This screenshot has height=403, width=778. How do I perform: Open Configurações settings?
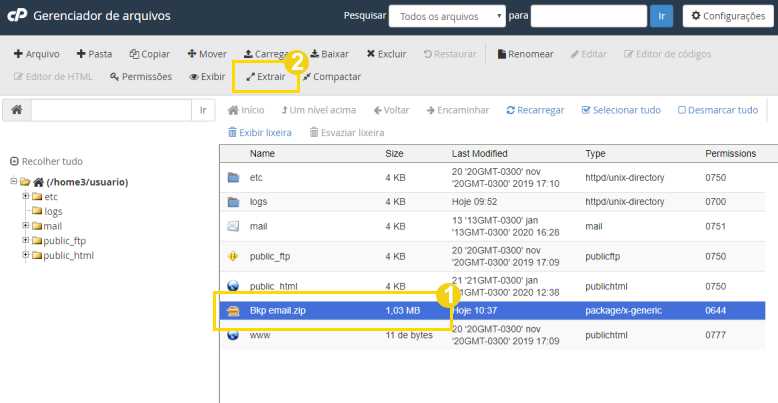point(728,16)
